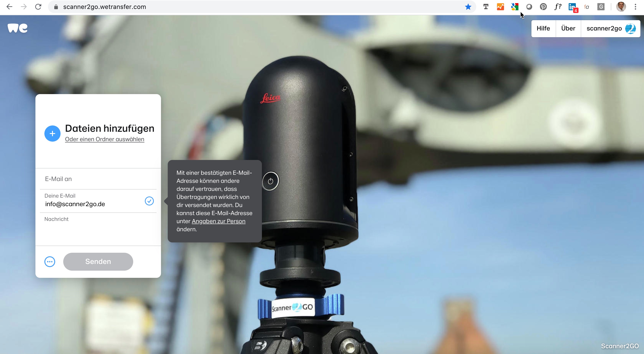Click the browser forward arrow
This screenshot has height=354, width=644.
(24, 7)
